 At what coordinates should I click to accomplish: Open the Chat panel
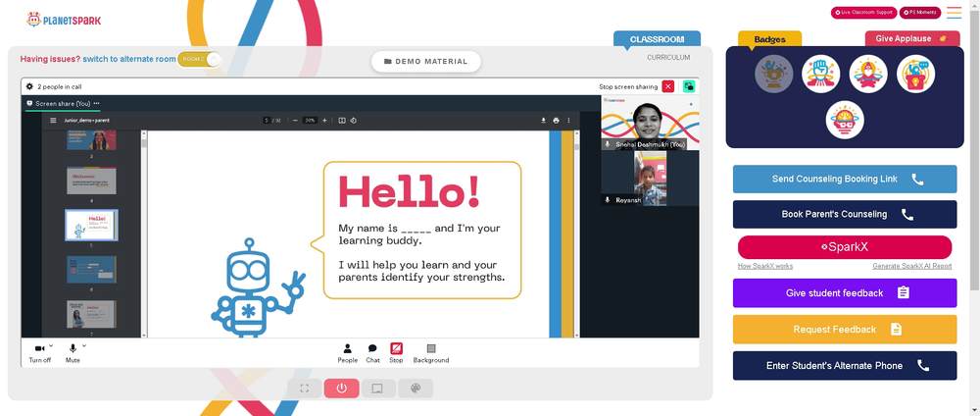372,353
